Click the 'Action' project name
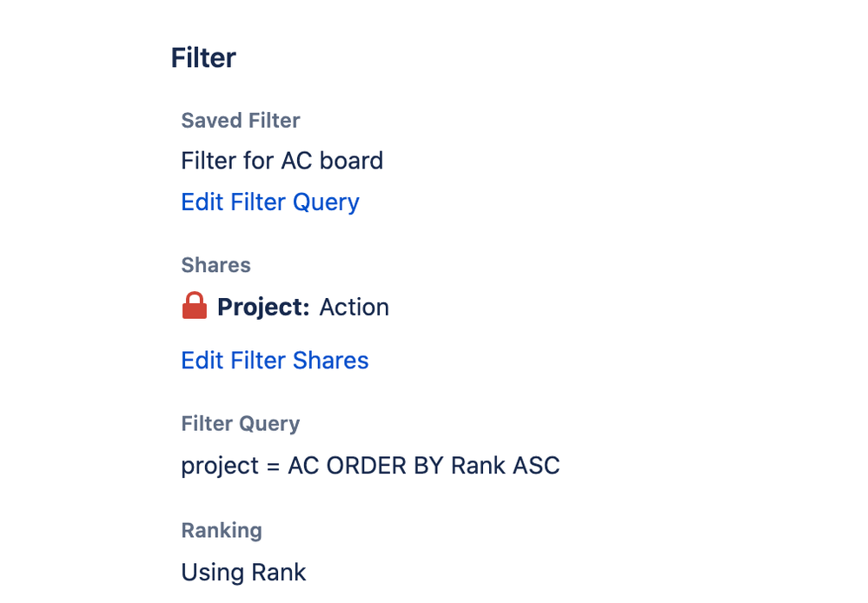 tap(354, 308)
